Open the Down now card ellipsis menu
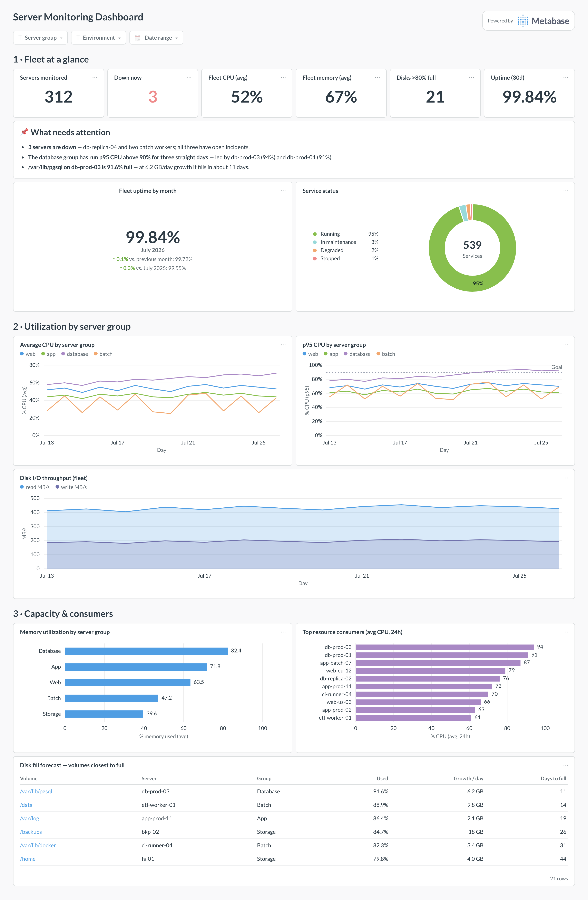The image size is (588, 900). tap(189, 78)
